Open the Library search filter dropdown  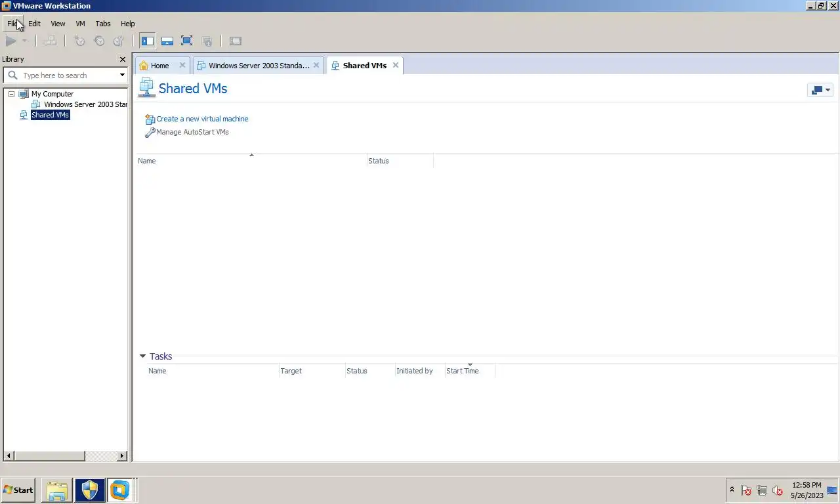coord(122,75)
